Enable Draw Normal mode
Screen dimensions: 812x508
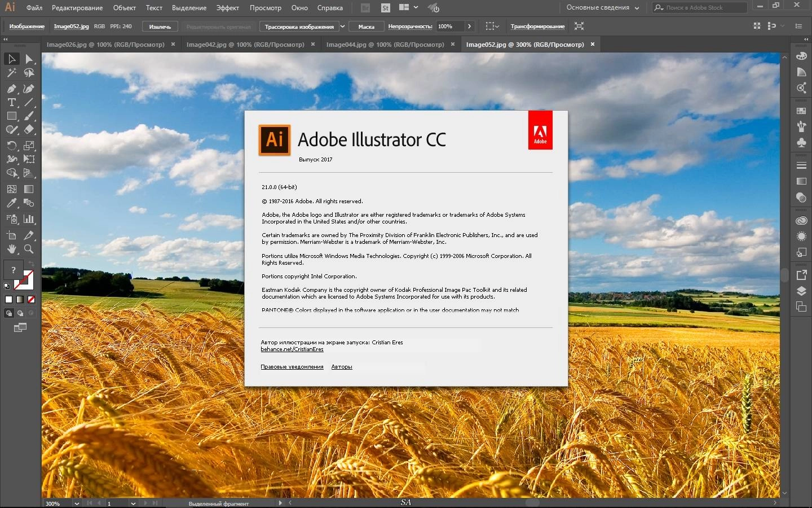(8, 313)
